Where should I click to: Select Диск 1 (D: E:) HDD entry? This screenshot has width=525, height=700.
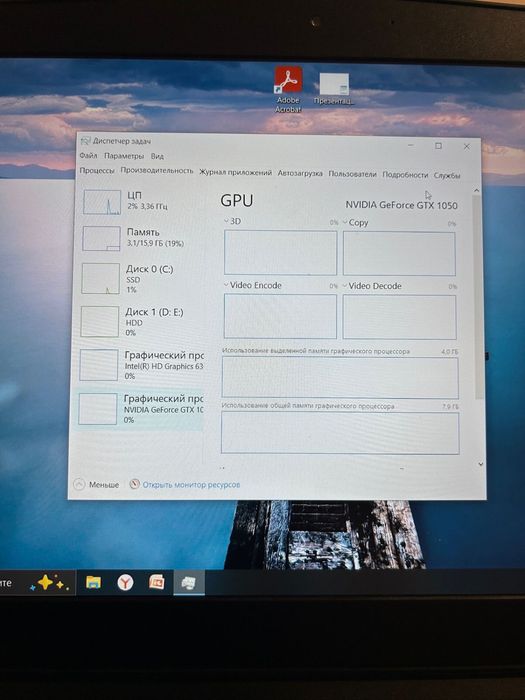pos(141,321)
